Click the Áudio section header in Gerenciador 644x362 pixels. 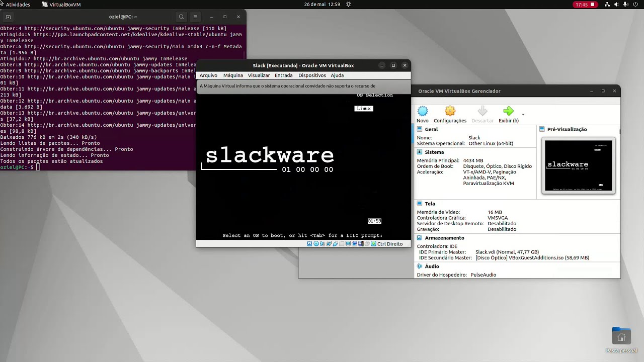coord(432,266)
